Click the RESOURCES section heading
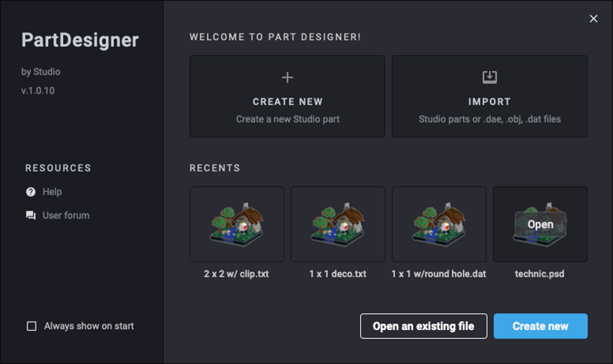Viewport: 613px width, 364px height. [x=58, y=168]
